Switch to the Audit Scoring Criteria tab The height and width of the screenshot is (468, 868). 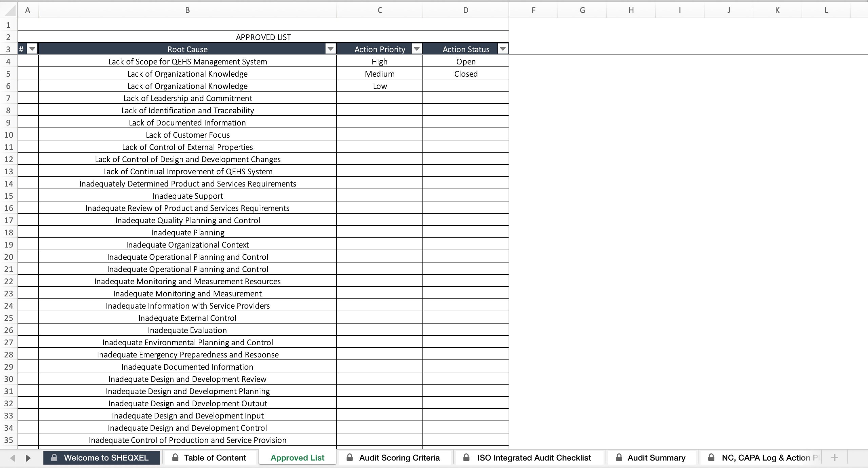[x=399, y=457]
